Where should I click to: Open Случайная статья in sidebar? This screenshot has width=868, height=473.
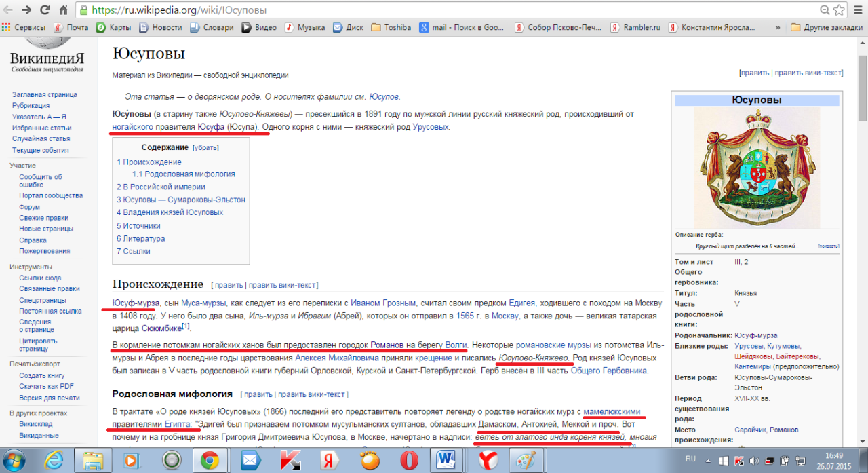point(41,138)
